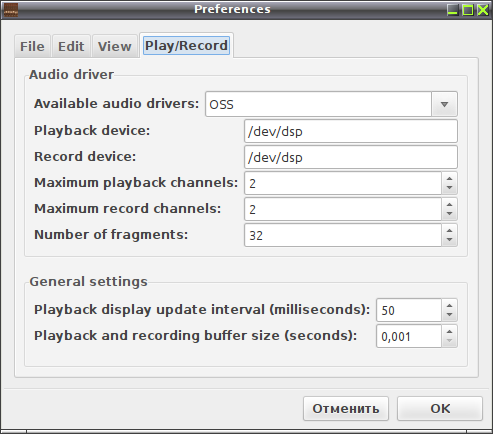Viewport: 493px width, 434px height.
Task: Decrease playback and recording buffer size
Action: pos(449,341)
